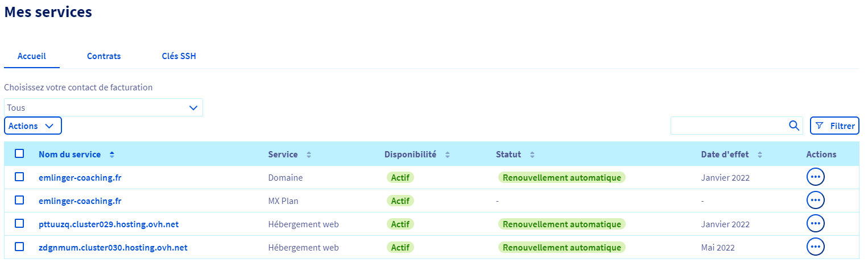Switch to the Contrats tab
Viewport: 868px width, 271px height.
coord(104,56)
